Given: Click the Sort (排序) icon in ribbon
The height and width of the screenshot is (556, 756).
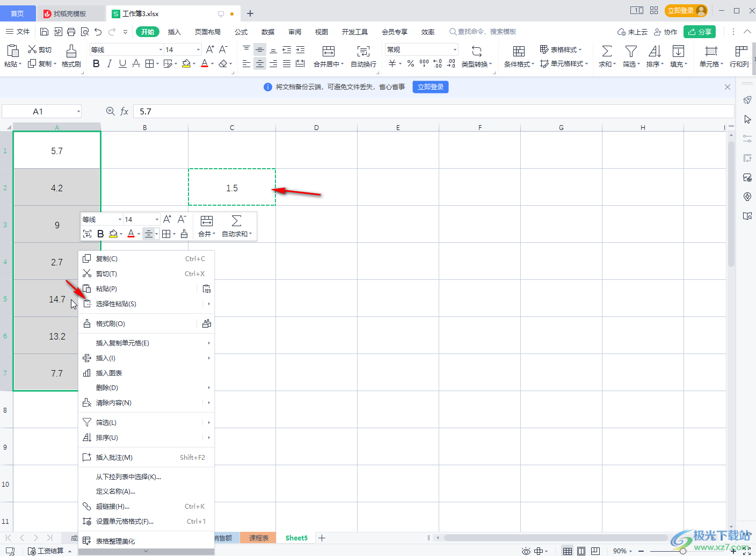Looking at the screenshot, I should (x=655, y=51).
